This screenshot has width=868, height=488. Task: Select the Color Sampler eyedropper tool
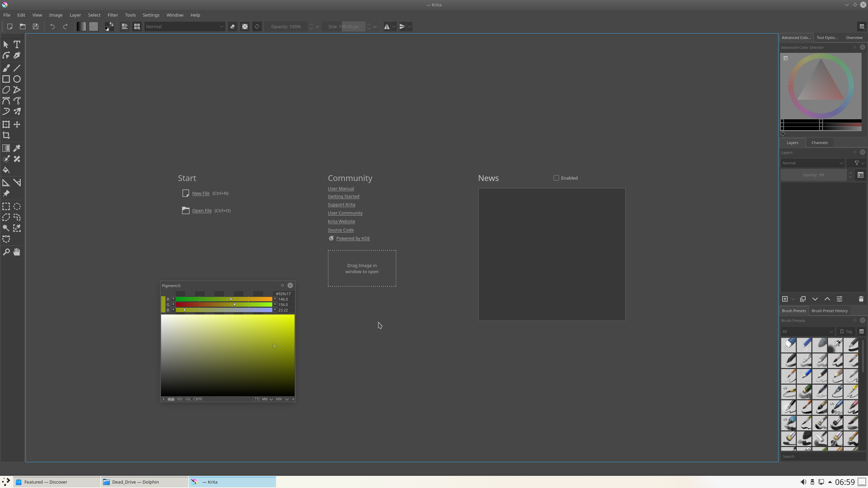click(x=17, y=148)
